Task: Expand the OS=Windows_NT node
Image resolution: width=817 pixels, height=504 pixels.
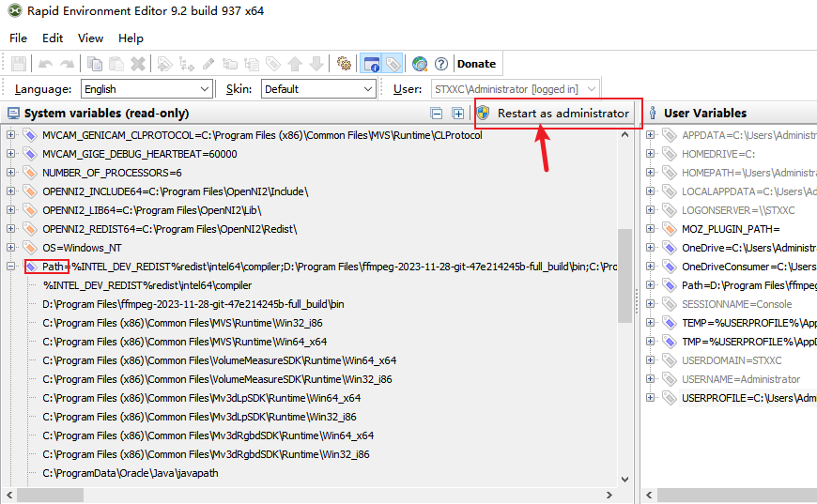Action: pos(10,248)
